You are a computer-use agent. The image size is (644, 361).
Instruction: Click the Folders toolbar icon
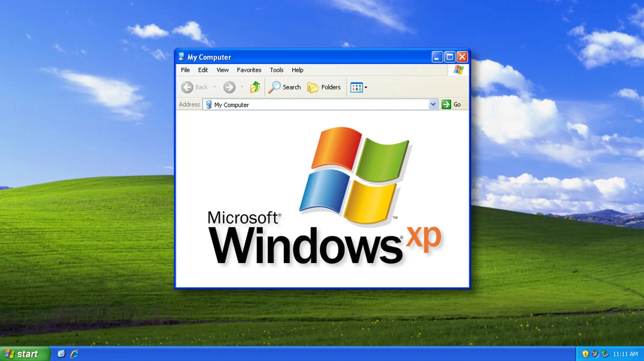click(x=325, y=87)
